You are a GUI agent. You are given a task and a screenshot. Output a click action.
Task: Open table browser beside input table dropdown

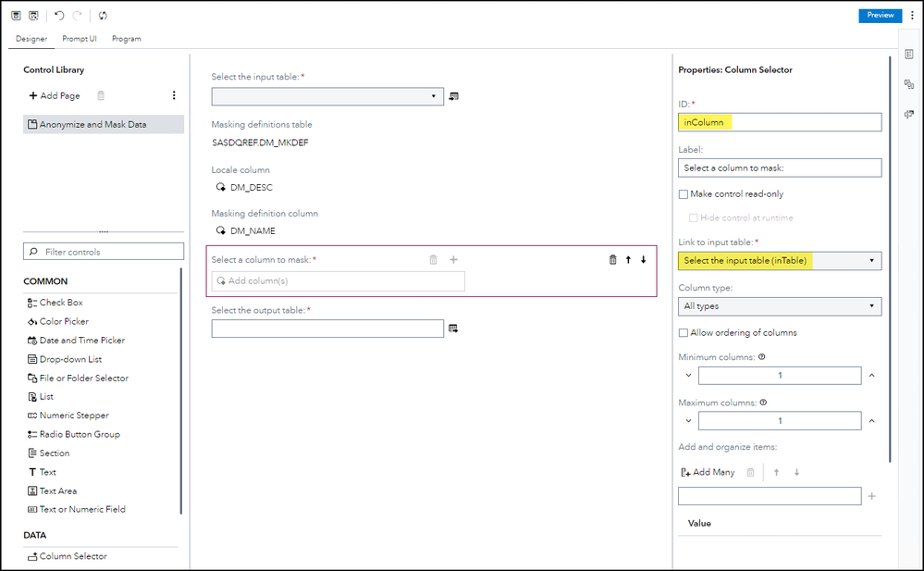(454, 96)
